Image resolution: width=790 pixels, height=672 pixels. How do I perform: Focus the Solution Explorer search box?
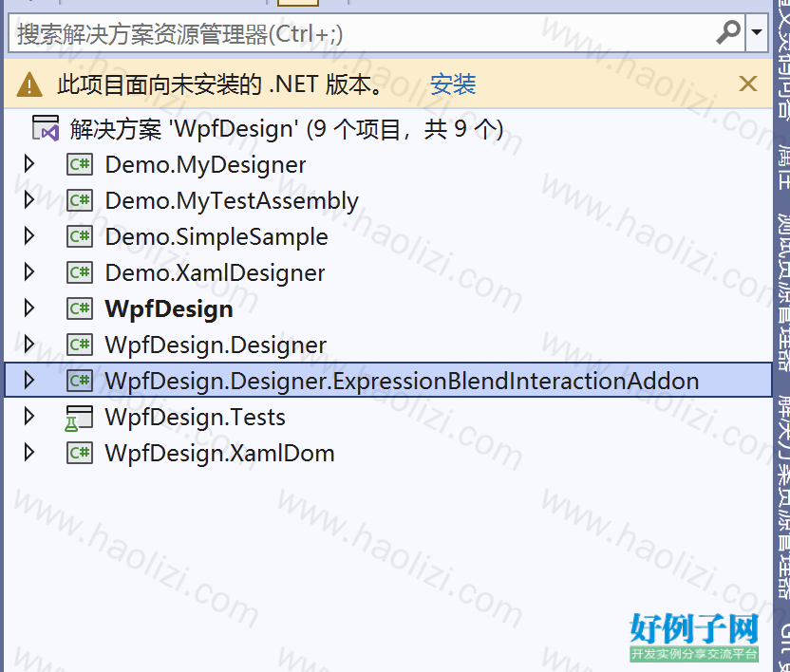point(376,33)
